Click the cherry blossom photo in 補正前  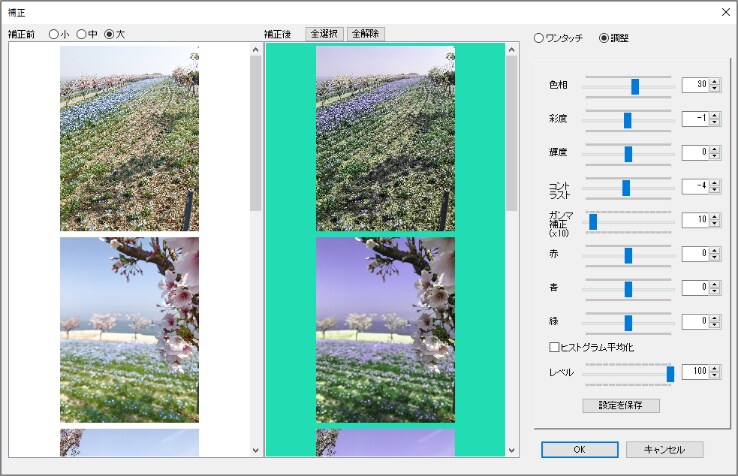coord(129,330)
